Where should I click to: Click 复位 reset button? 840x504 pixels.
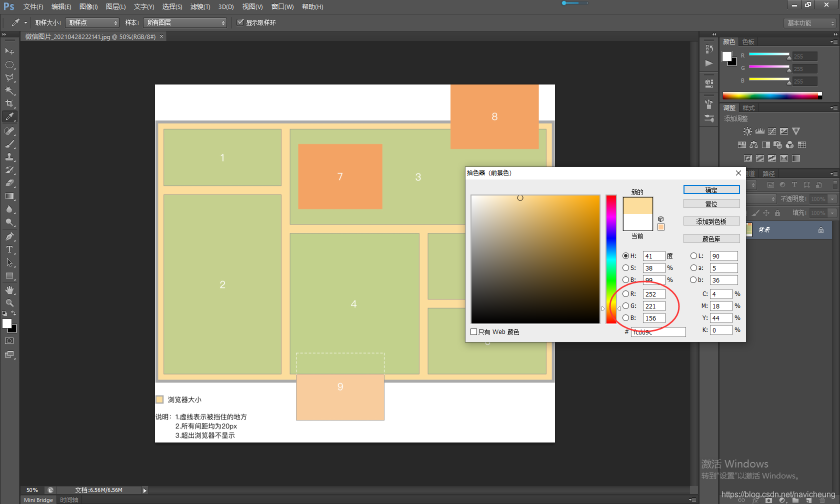[711, 203]
